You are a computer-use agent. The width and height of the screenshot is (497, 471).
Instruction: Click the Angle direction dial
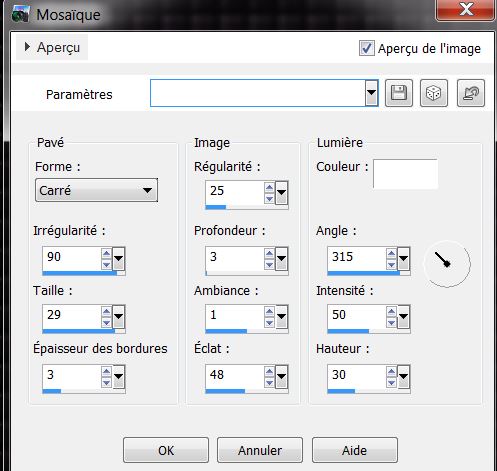447,264
